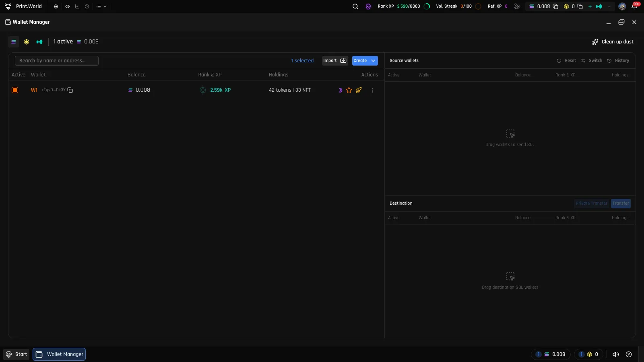This screenshot has height=362, width=644.
Task: Click the 42 tokens | 33 NFT holdings
Action: (x=290, y=90)
